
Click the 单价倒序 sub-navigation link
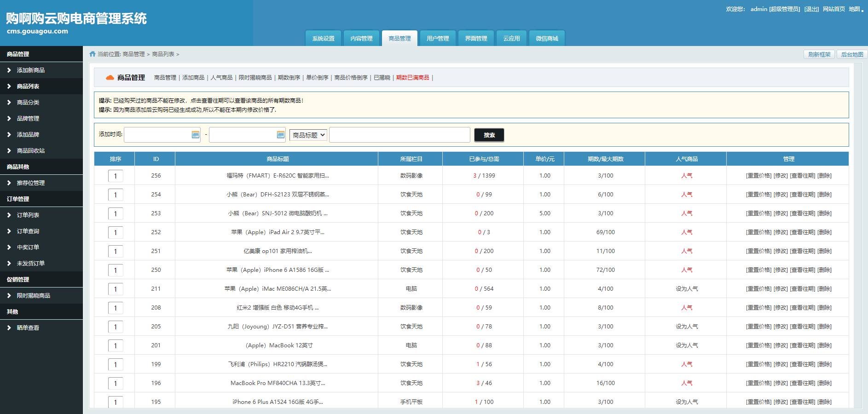[318, 78]
